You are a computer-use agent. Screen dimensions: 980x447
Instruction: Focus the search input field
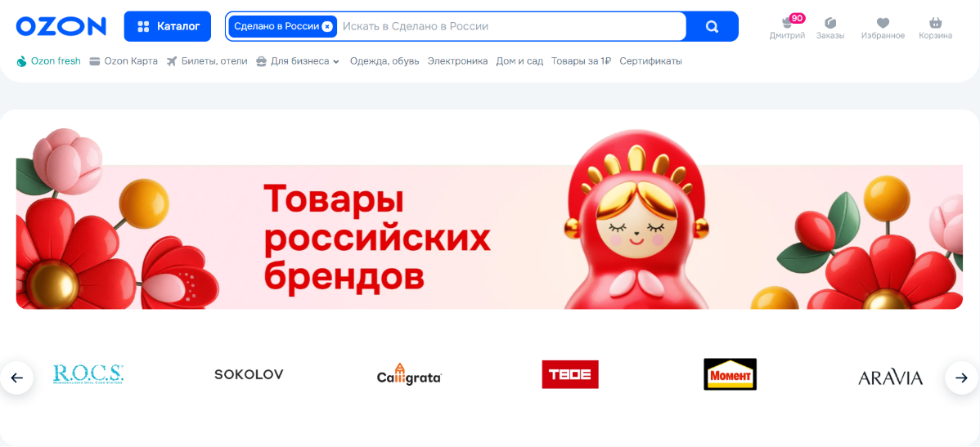pos(511,26)
